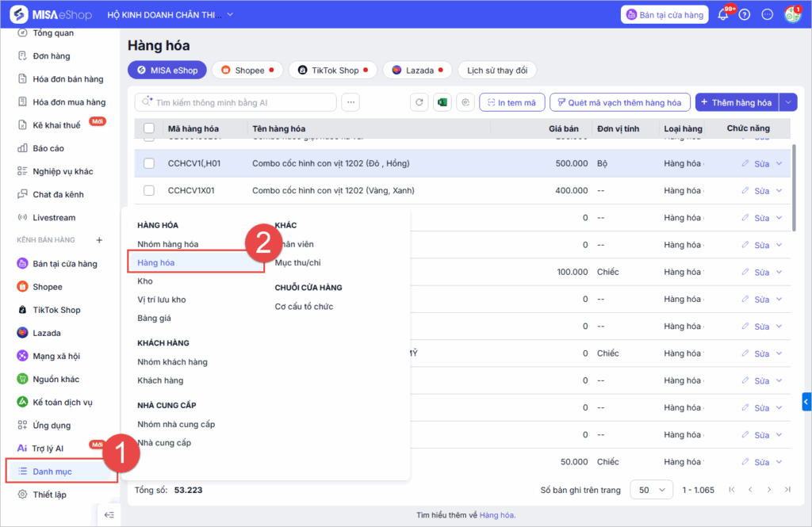Open the Hàng hóa help link in the footer
The image size is (812, 527).
click(496, 515)
